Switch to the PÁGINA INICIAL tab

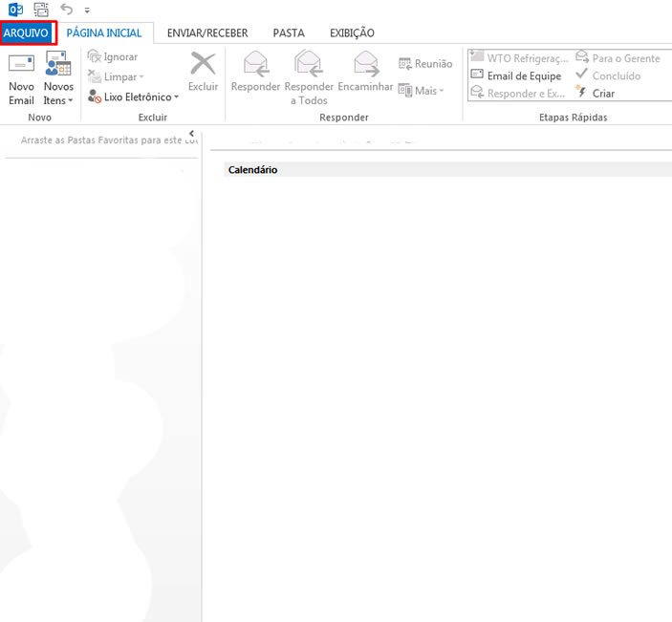click(104, 33)
